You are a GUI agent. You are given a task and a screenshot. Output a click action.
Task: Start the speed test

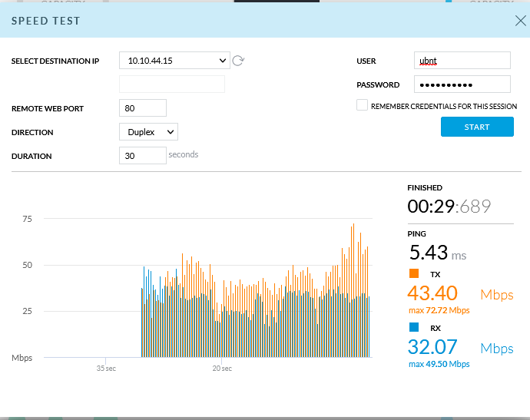pyautogui.click(x=477, y=127)
